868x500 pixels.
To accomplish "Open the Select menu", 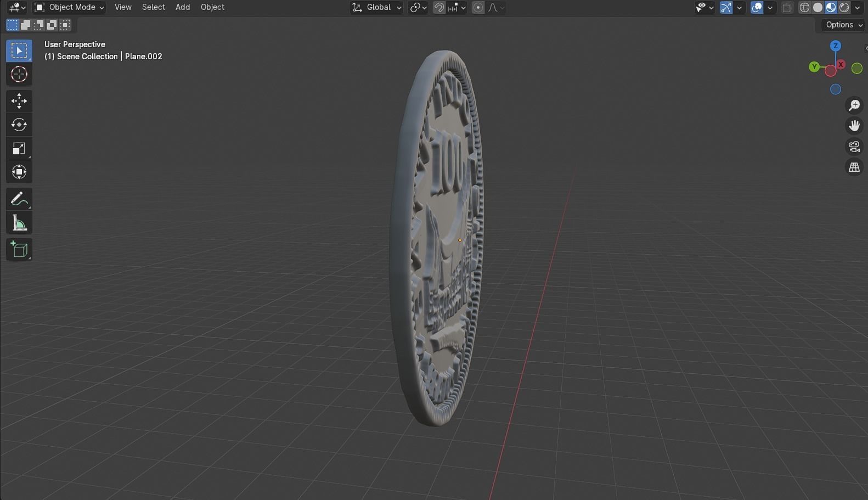I will (153, 7).
